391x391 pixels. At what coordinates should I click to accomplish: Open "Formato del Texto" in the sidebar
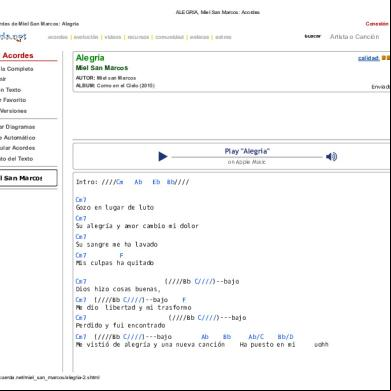click(x=16, y=159)
